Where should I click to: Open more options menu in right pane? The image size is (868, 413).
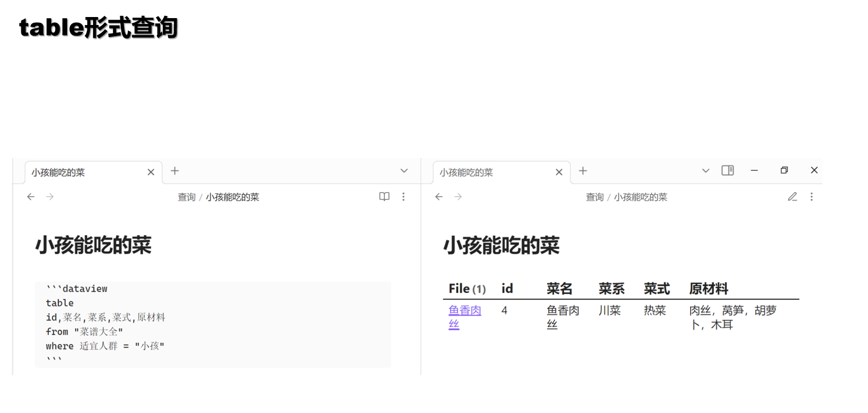pos(812,197)
